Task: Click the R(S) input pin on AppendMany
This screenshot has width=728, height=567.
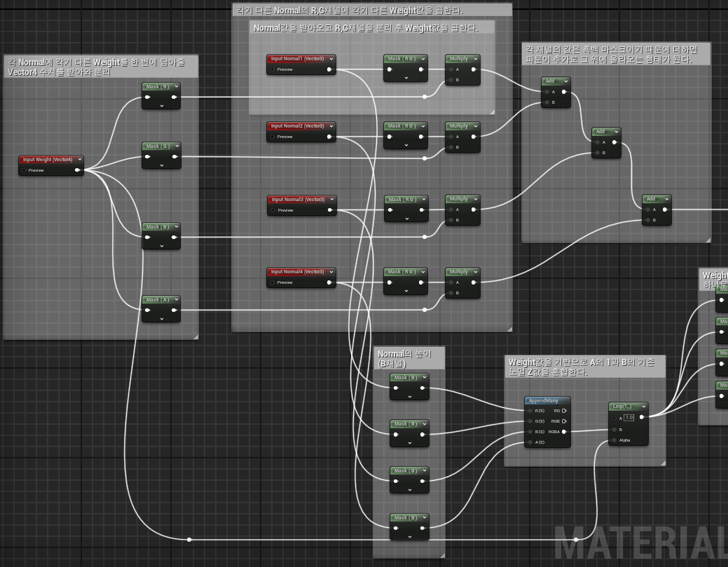Action: click(530, 411)
